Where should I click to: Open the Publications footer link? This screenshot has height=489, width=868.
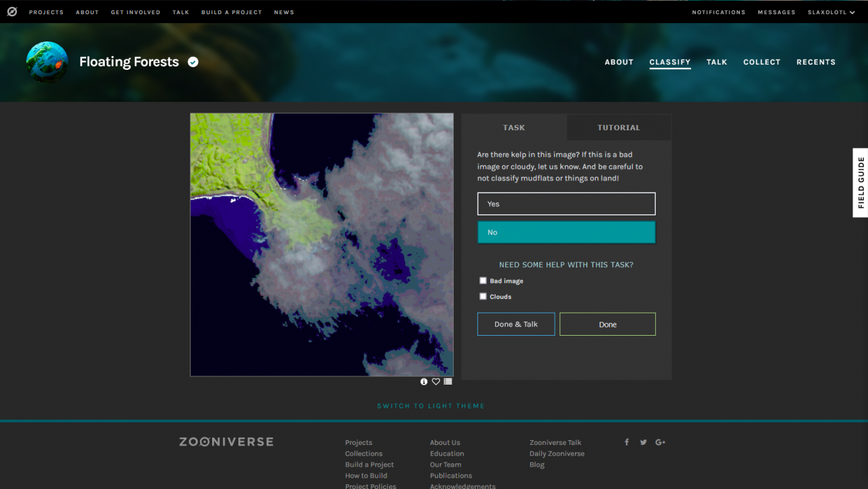451,475
